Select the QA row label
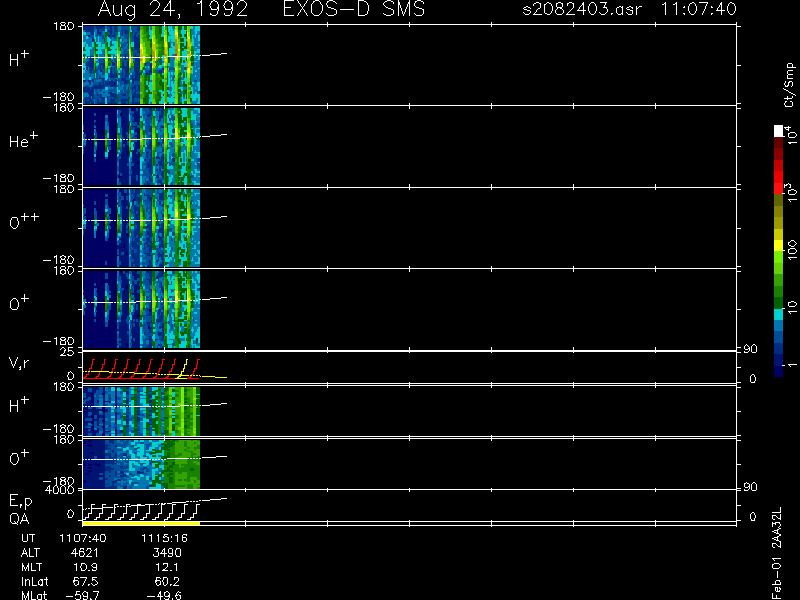 [19, 519]
